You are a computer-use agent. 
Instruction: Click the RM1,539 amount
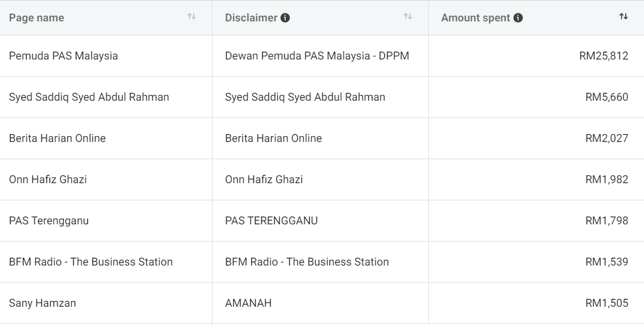click(x=607, y=262)
